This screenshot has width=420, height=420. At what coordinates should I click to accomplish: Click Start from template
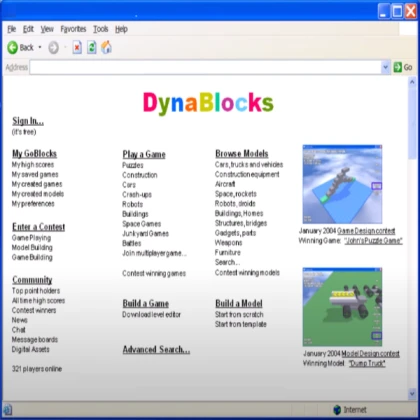(241, 324)
